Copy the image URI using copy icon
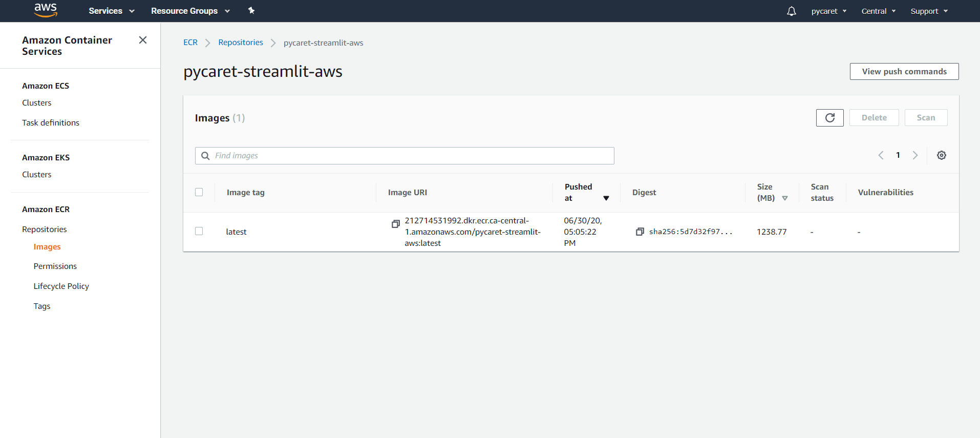980x438 pixels. click(x=395, y=224)
